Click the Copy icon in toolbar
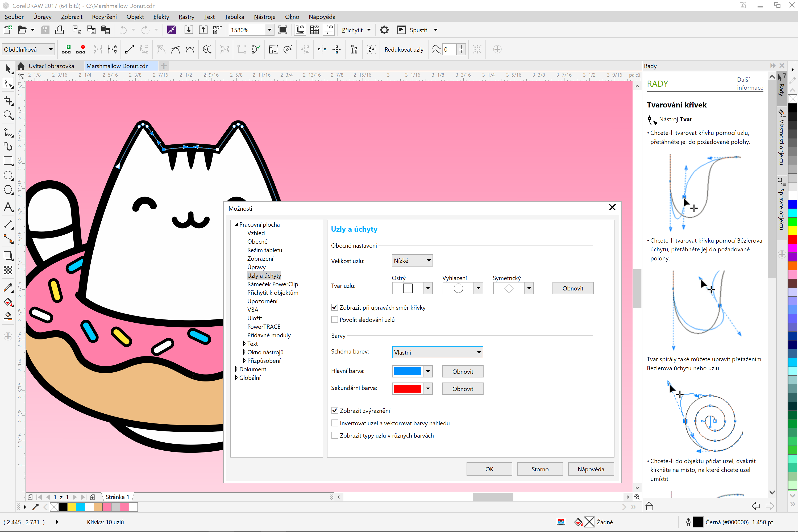 (91, 30)
